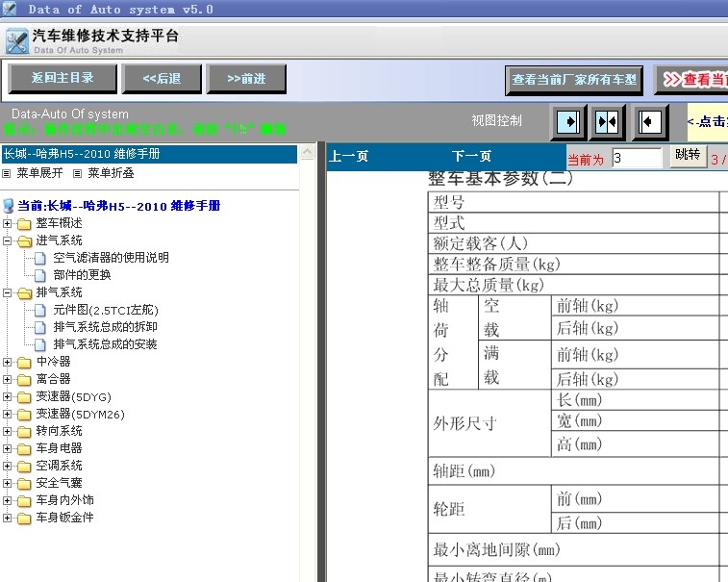Click the center-split view control icon
The height and width of the screenshot is (582, 728).
607,122
